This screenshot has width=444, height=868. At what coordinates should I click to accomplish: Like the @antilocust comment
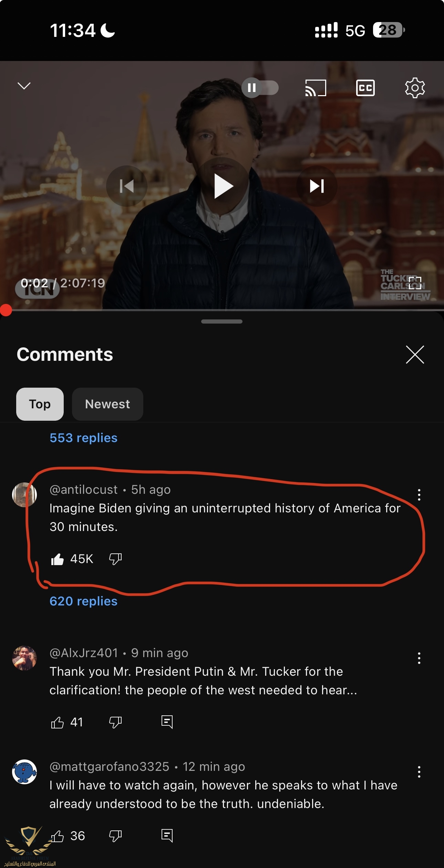(x=57, y=559)
